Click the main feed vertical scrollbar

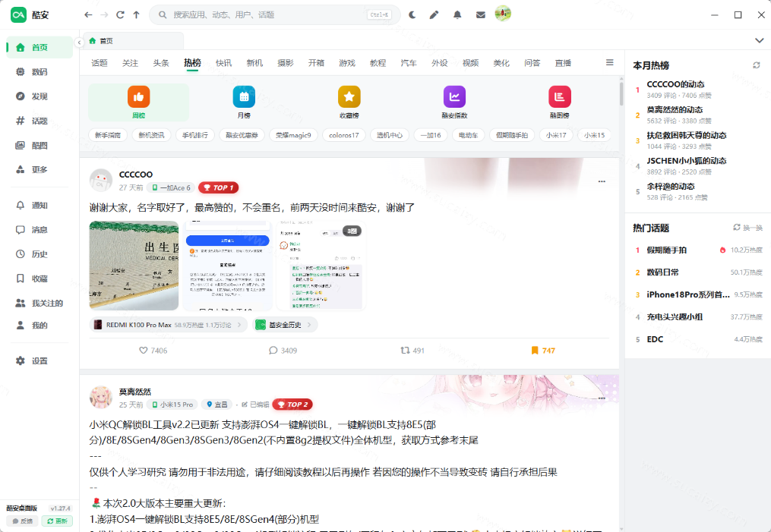click(621, 93)
